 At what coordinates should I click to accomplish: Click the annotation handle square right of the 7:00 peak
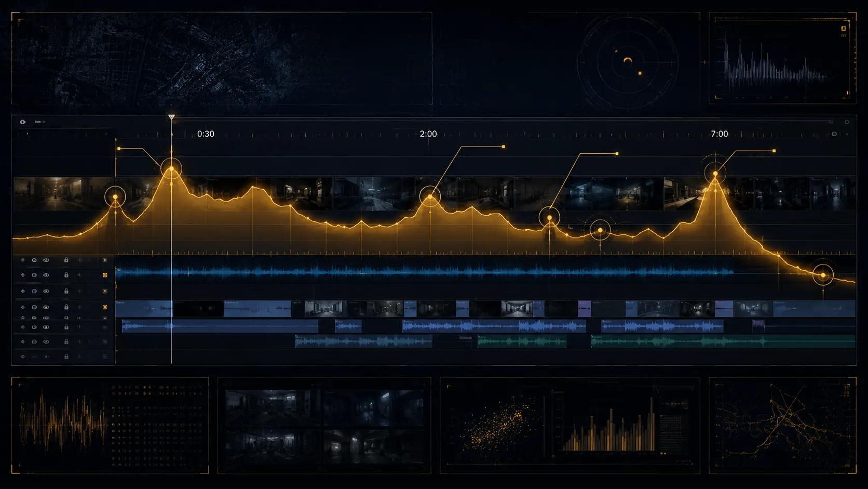(774, 151)
